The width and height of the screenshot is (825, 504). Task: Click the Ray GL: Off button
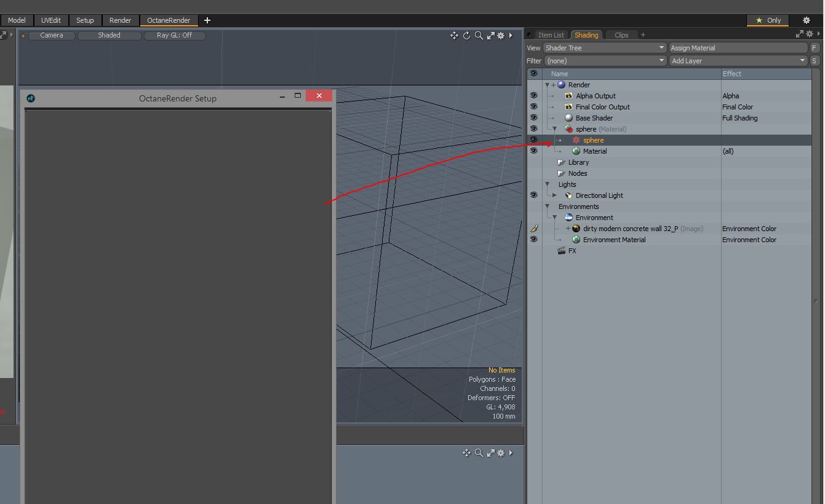[175, 36]
